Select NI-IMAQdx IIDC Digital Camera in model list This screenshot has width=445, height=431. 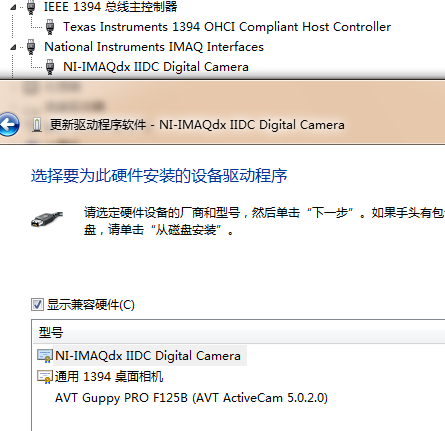[x=148, y=356]
